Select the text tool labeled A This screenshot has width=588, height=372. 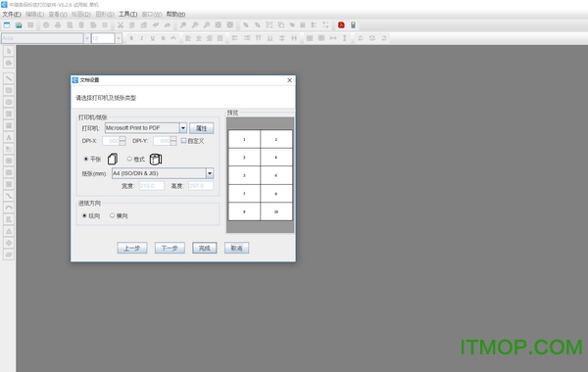[x=9, y=137]
